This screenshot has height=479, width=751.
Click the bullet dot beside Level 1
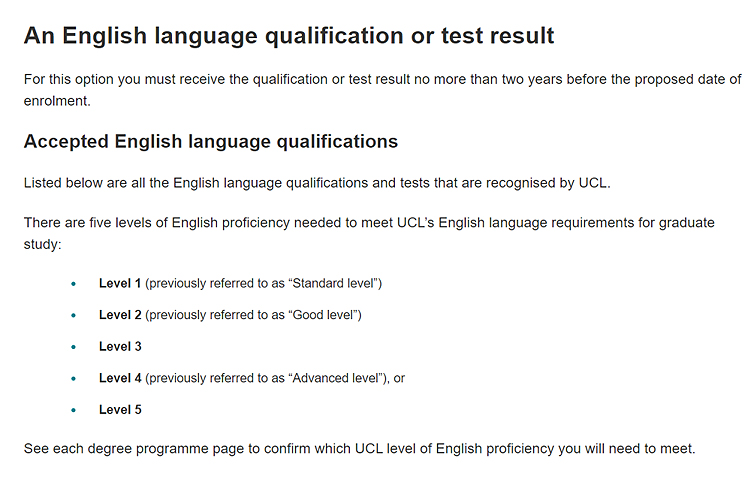coord(73,284)
